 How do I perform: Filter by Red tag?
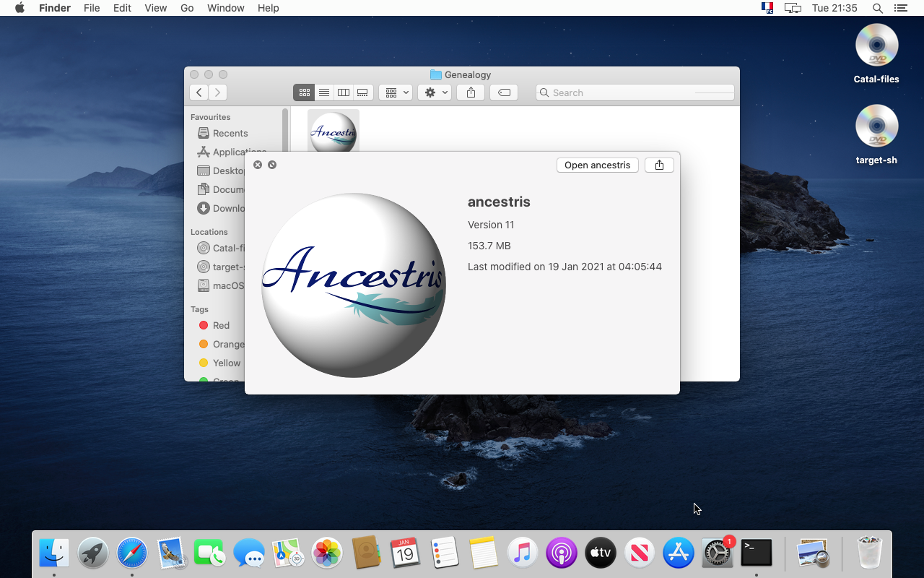214,325
